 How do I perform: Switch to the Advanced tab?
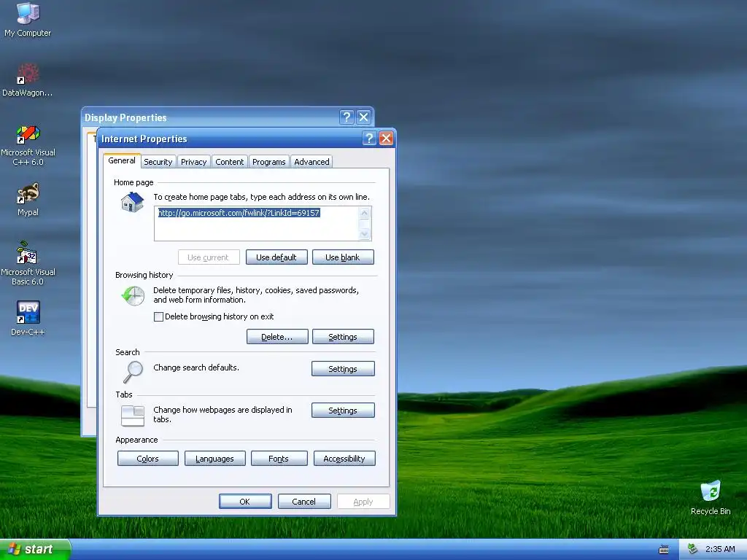click(311, 162)
